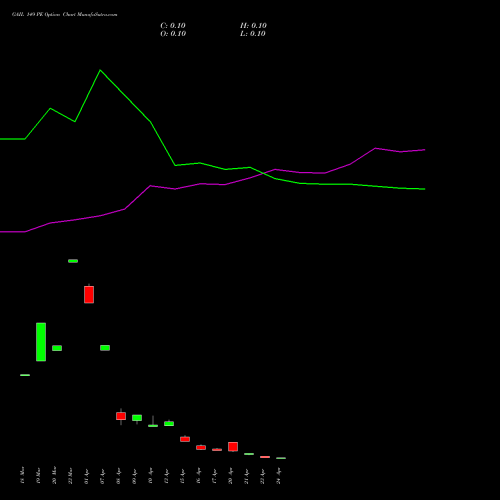Select the red candle above 01 Apr
Viewport: 500px width, 500px height.
coord(89,294)
